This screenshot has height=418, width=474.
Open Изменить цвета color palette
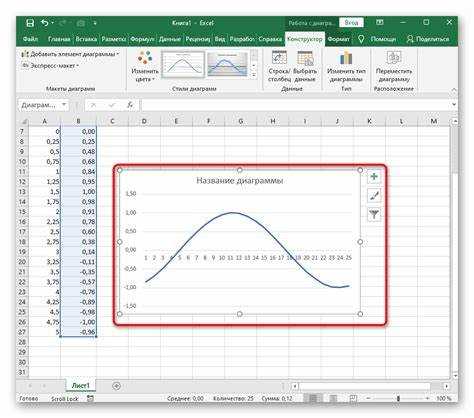(x=145, y=66)
